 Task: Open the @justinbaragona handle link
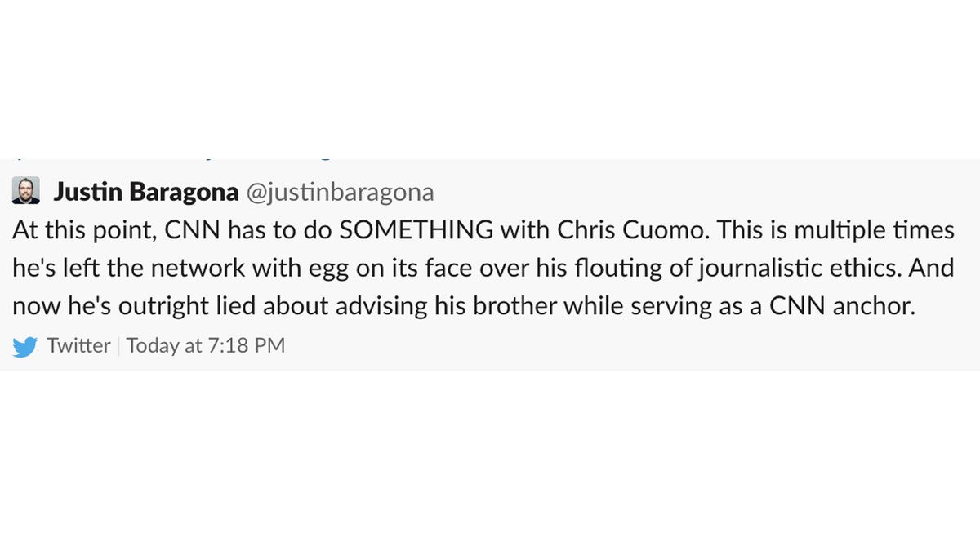340,193
